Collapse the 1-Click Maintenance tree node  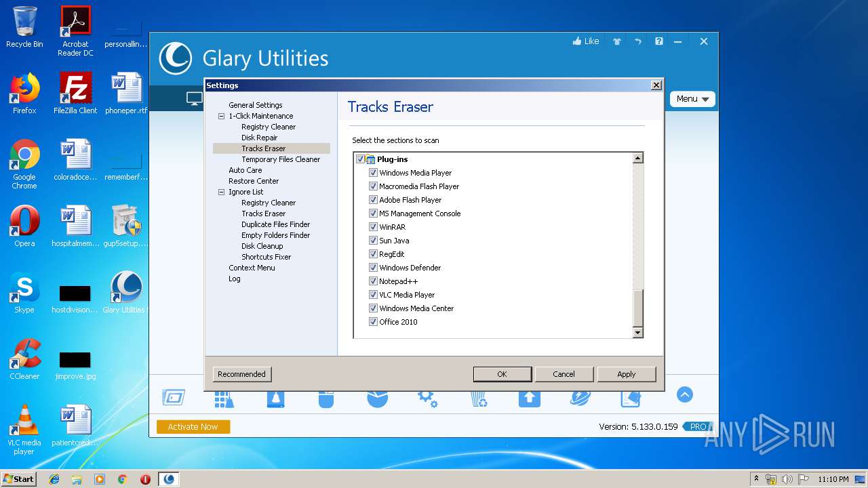tap(221, 116)
